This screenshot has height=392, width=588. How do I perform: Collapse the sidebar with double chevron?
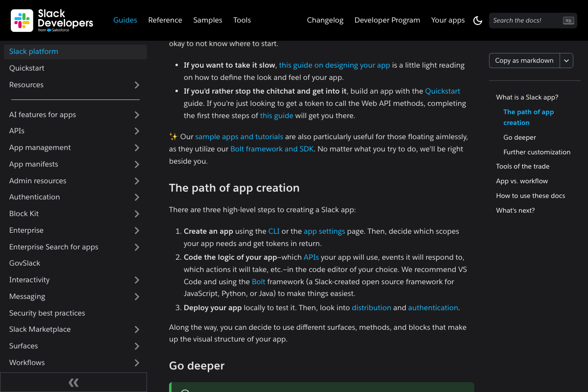(73, 382)
